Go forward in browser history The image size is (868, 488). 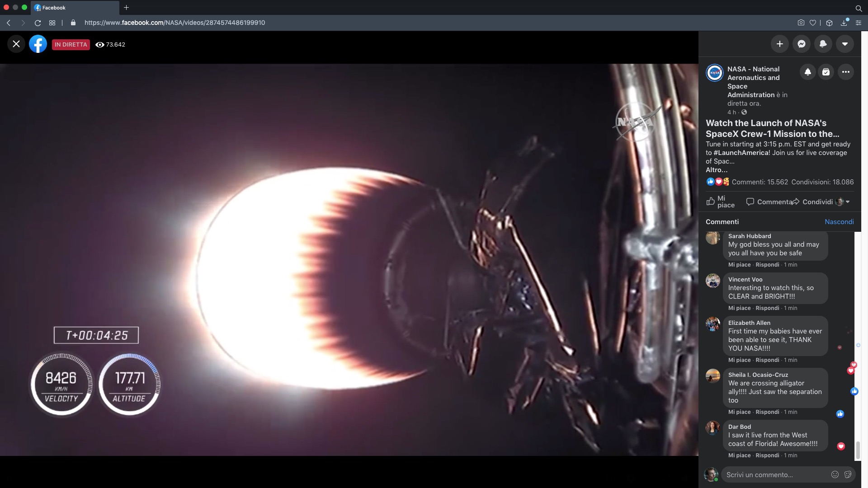23,23
